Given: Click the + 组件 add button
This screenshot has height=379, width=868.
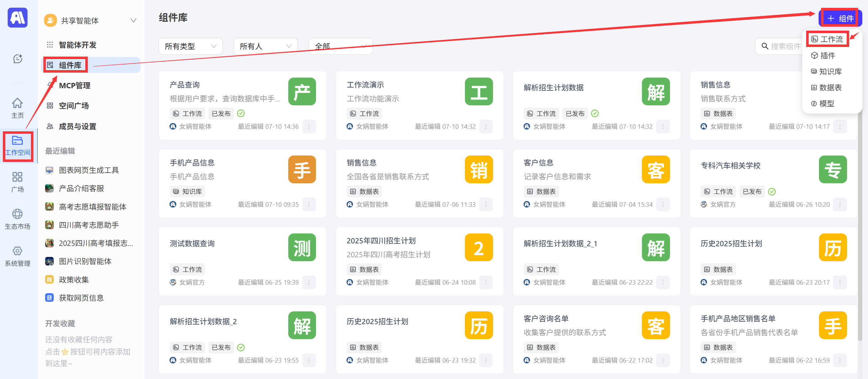Looking at the screenshot, I should pos(840,18).
